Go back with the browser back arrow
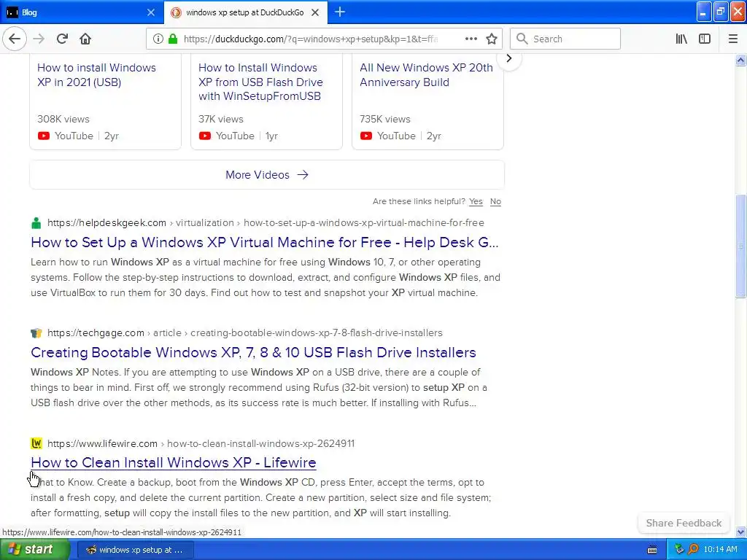The image size is (747, 560). [15, 39]
